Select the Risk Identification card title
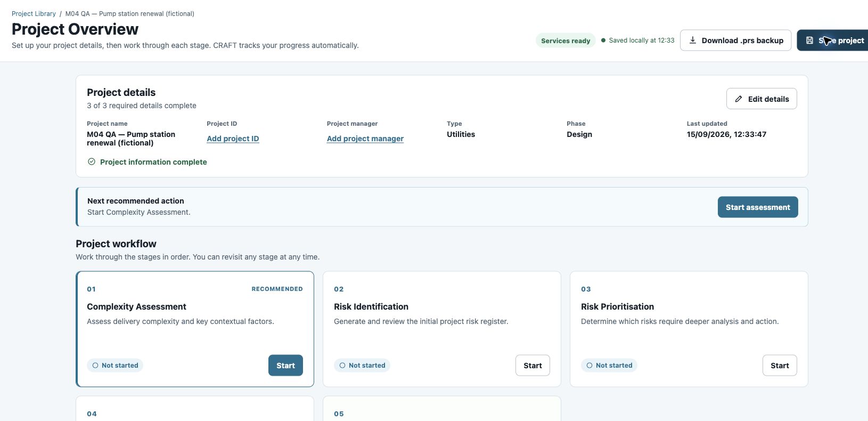The image size is (868, 421). (x=371, y=307)
